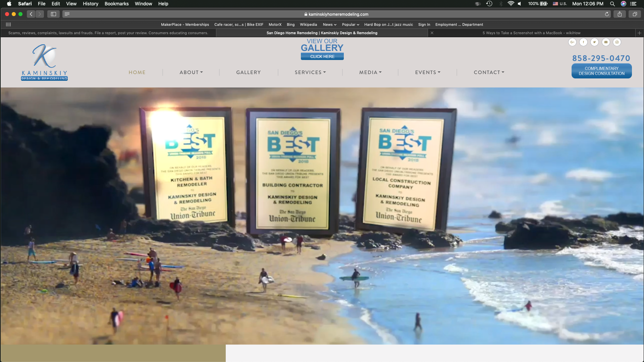Expand the News bookmarks folder
The height and width of the screenshot is (362, 644).
329,24
